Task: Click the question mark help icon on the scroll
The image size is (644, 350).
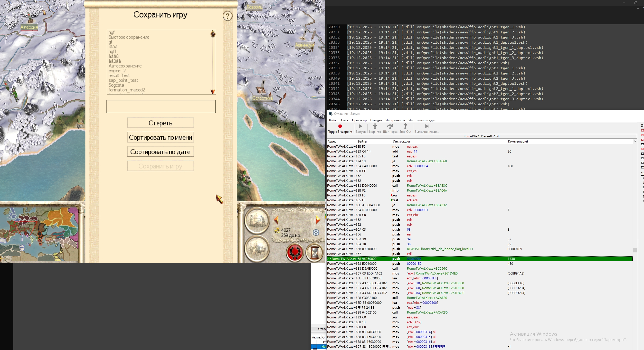Action: (x=228, y=16)
